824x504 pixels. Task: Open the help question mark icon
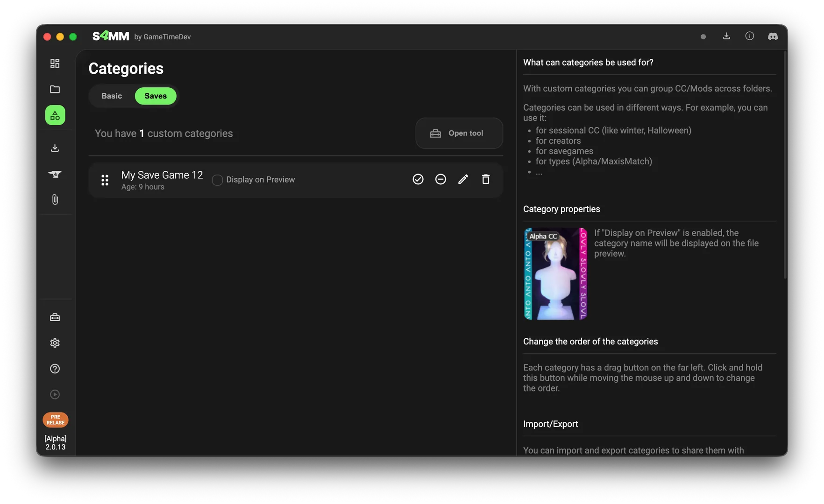[x=55, y=369]
